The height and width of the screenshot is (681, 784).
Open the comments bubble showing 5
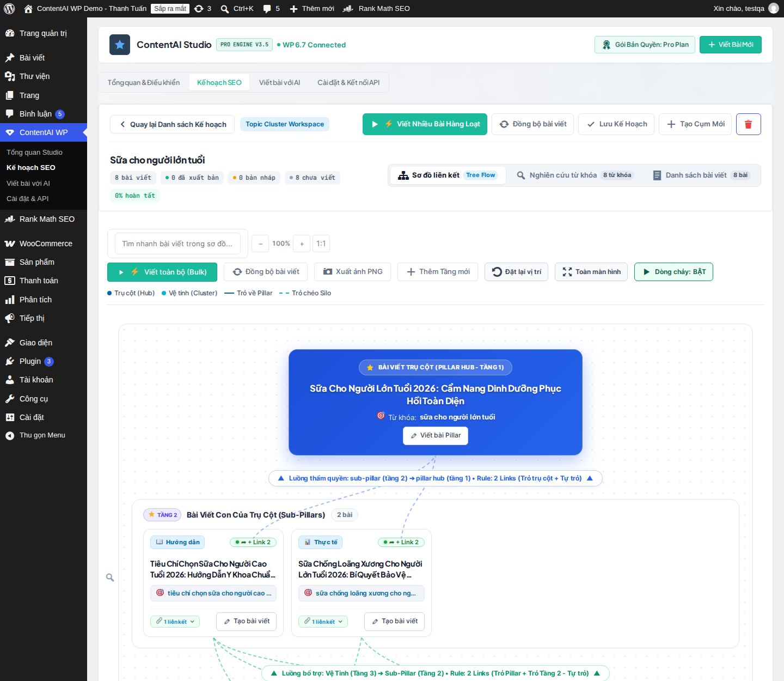[x=271, y=9]
